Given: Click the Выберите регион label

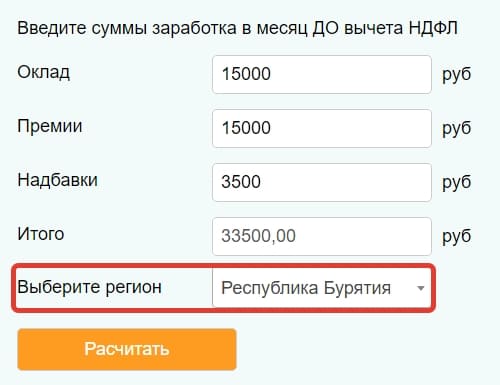Looking at the screenshot, I should [x=90, y=287].
